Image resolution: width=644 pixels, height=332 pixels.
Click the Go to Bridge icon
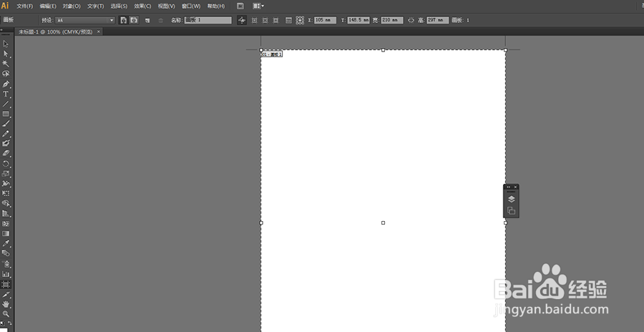(x=240, y=6)
